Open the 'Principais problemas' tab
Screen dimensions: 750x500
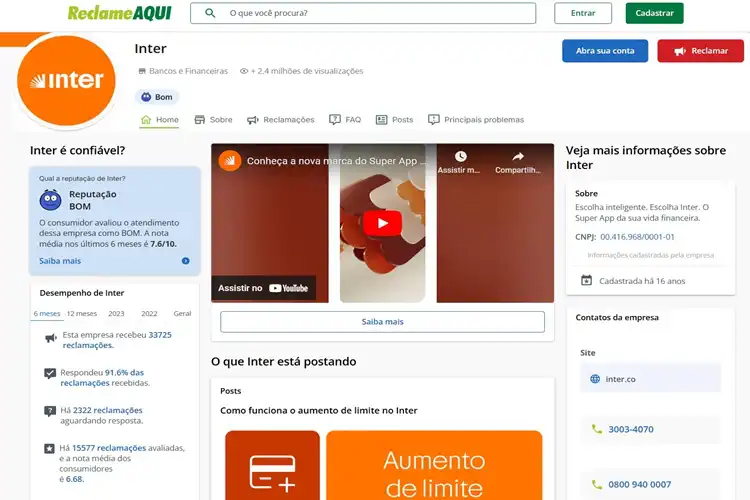[x=476, y=120]
